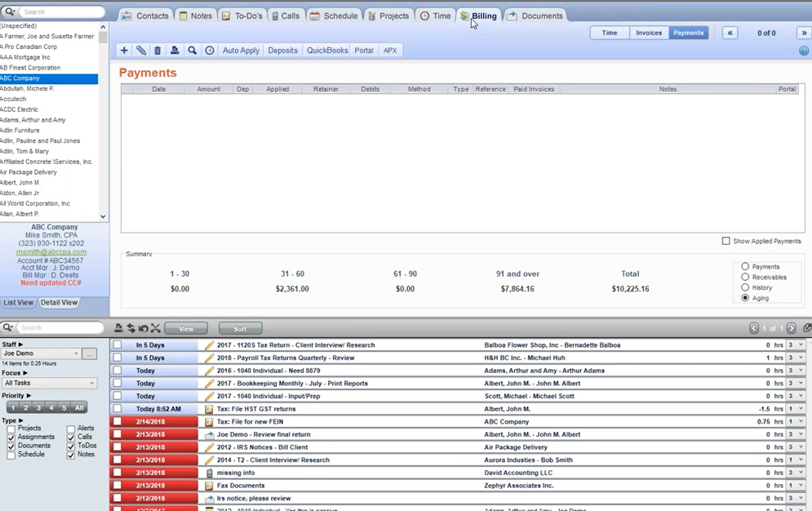Click the magnifier search icon in Payments toolbar

(192, 51)
